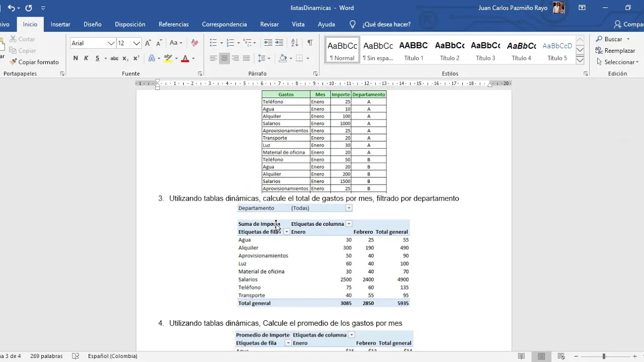Toggle italic (K) formatting
This screenshot has height=362, width=644.
86,58
